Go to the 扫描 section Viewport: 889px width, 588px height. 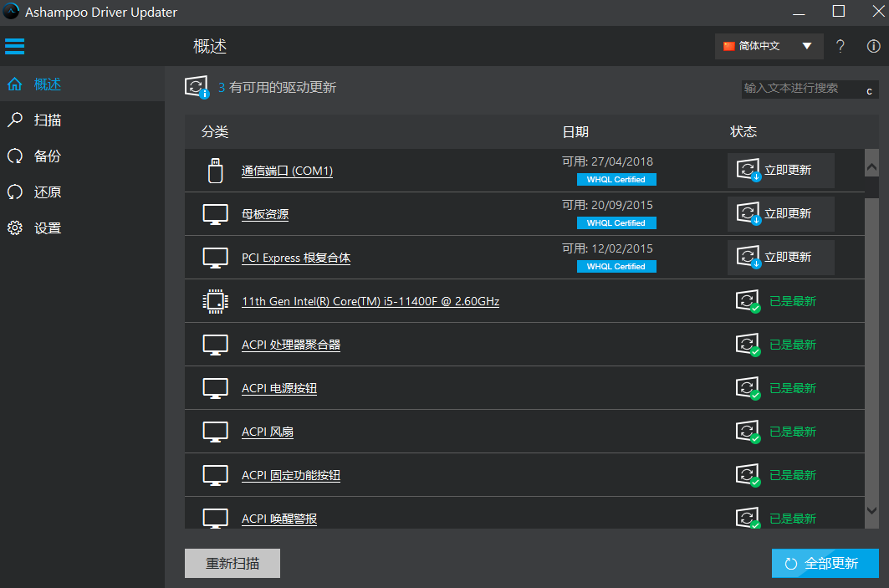[x=48, y=120]
